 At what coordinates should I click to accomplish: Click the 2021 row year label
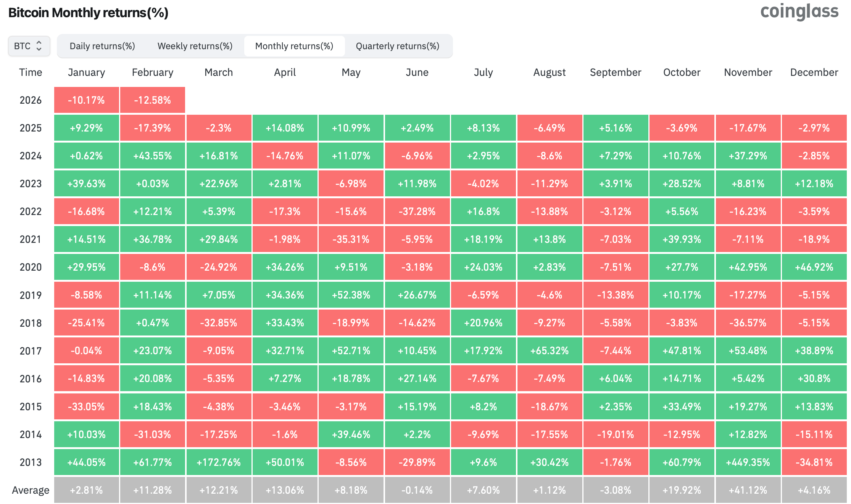tap(31, 239)
